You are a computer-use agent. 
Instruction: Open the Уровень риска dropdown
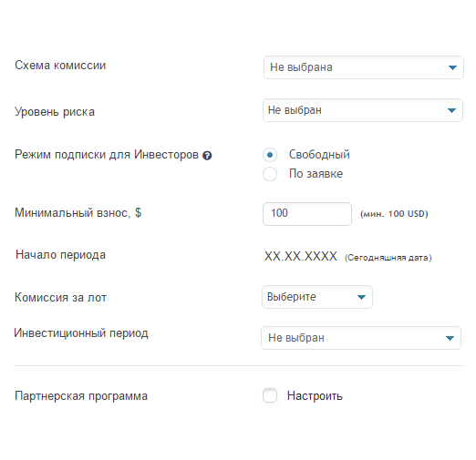coord(363,110)
